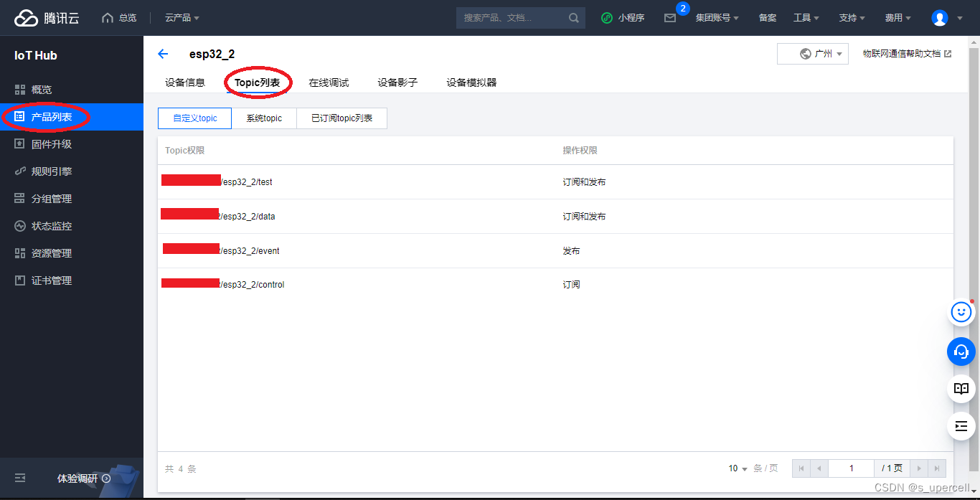980x500 pixels.
Task: Open the mail notifications icon
Action: click(670, 18)
